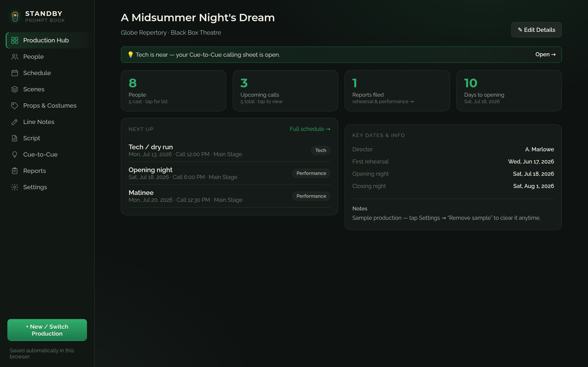Open Settings via the gear icon

(15, 187)
